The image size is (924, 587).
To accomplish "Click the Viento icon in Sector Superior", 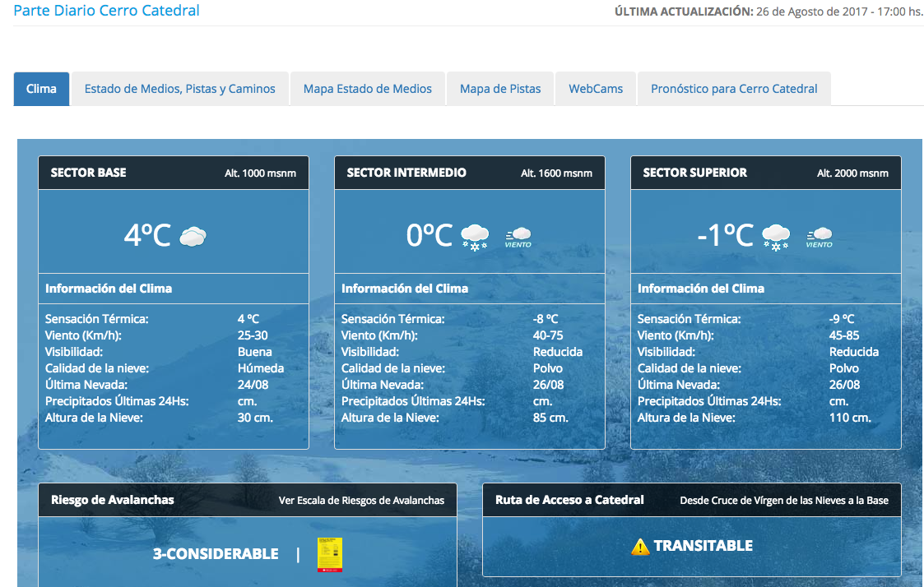I will coord(820,238).
